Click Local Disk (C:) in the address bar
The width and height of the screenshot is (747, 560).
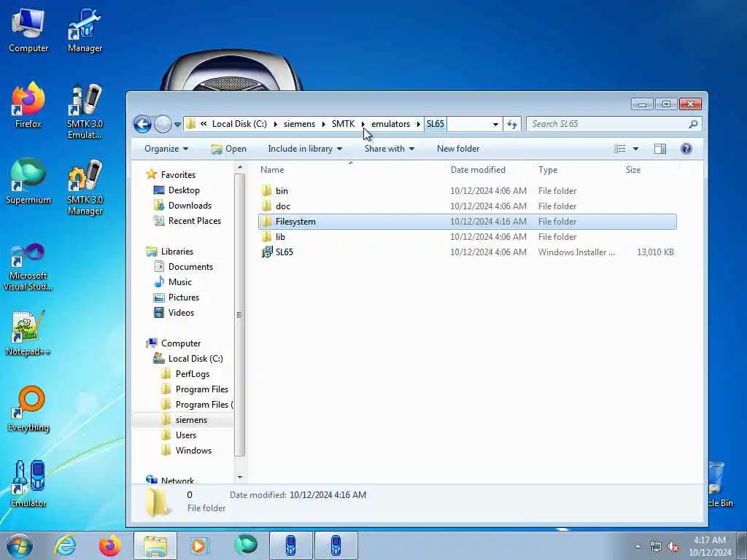(x=239, y=124)
